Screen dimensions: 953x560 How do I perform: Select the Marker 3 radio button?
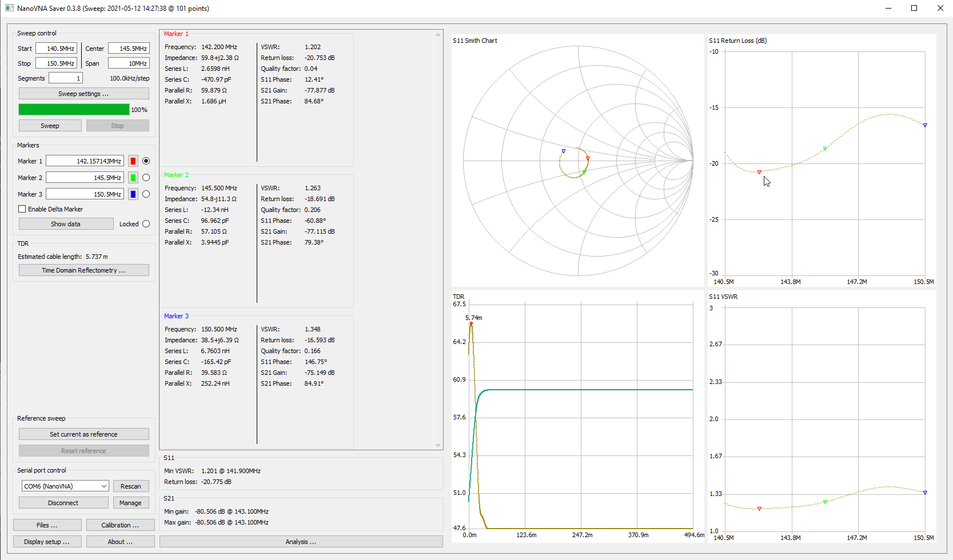[x=146, y=194]
